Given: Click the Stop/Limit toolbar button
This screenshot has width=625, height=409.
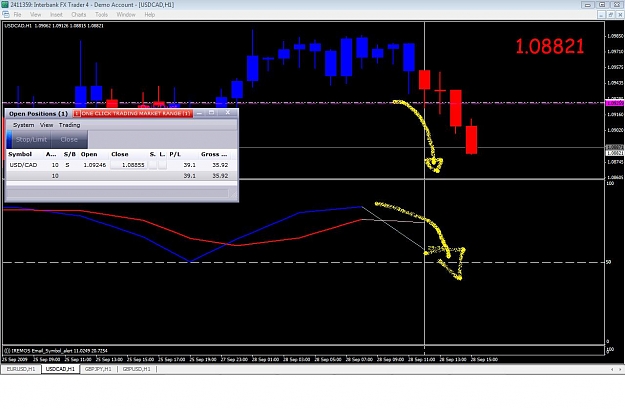Looking at the screenshot, I should click(x=31, y=140).
